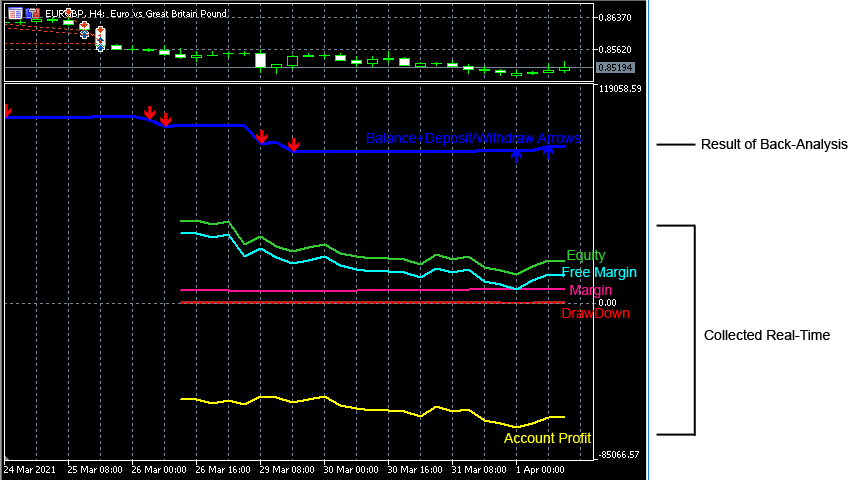
Task: Select the indicator top value 119058.59
Action: [620, 89]
